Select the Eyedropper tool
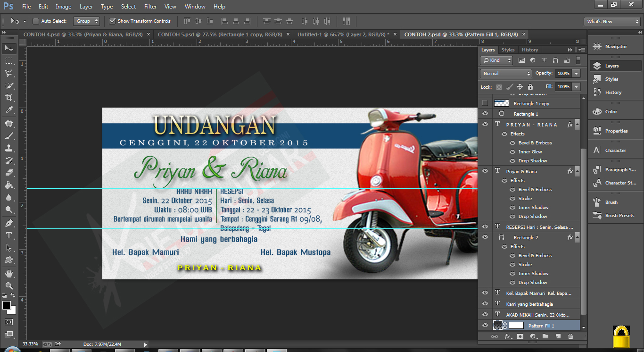Screen dimensions: 644x352 point(9,110)
